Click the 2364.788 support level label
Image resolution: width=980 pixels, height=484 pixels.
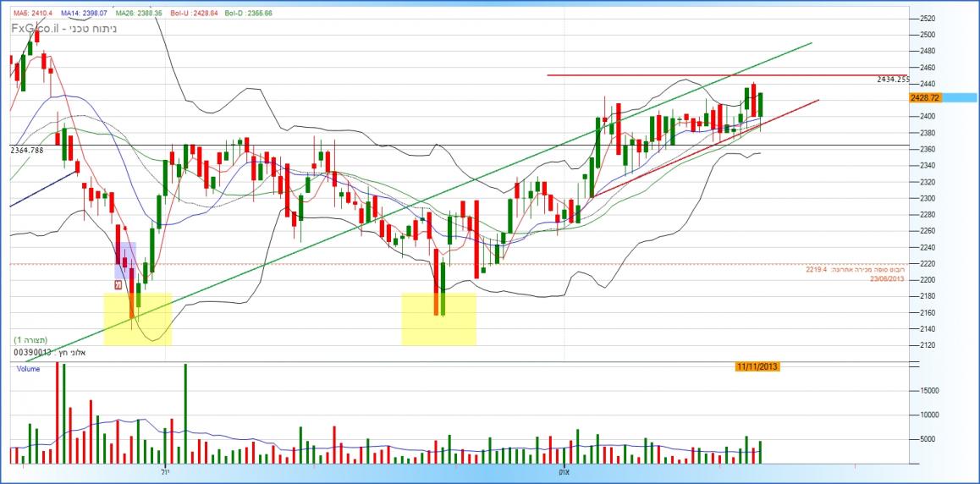click(26, 151)
